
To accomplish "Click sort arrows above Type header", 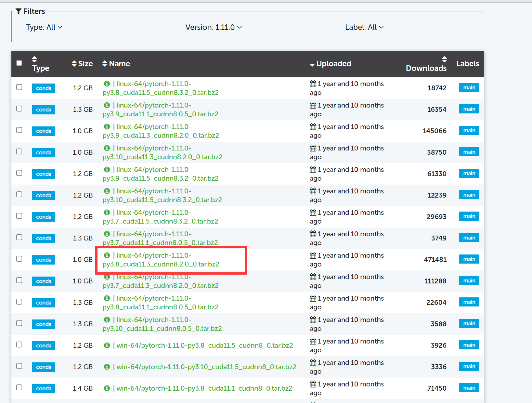I will (x=34, y=59).
